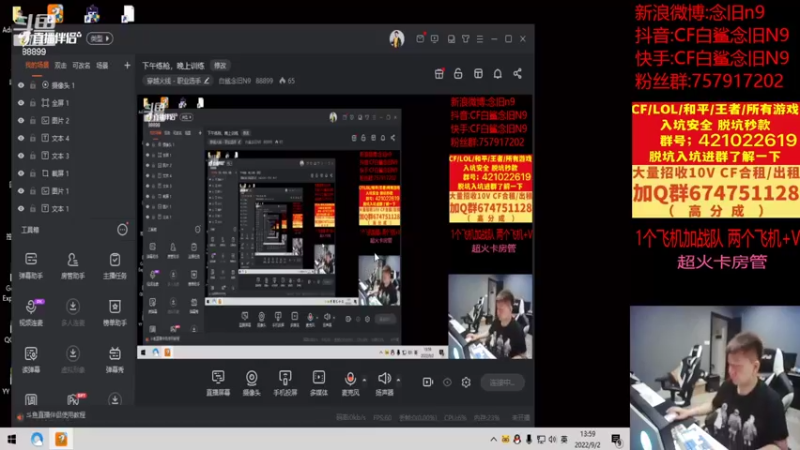Show hidden system tray icons

493,439
